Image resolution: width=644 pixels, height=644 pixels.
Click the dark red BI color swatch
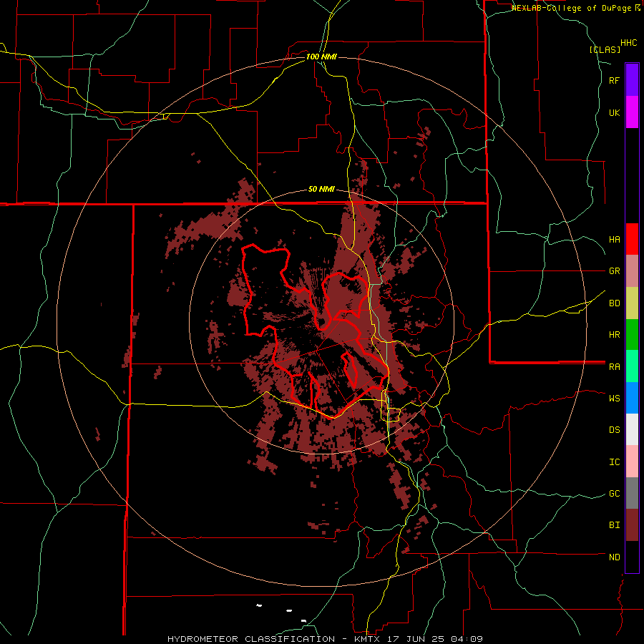tap(632, 525)
